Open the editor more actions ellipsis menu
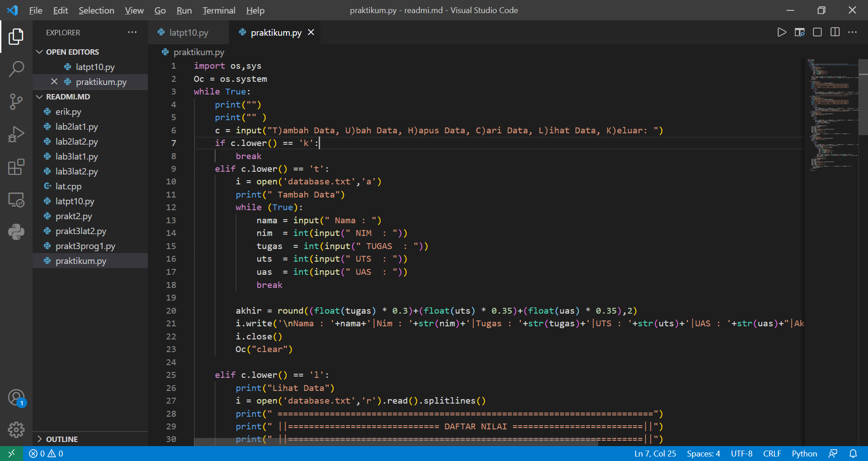Viewport: 868px width, 461px height. click(853, 32)
